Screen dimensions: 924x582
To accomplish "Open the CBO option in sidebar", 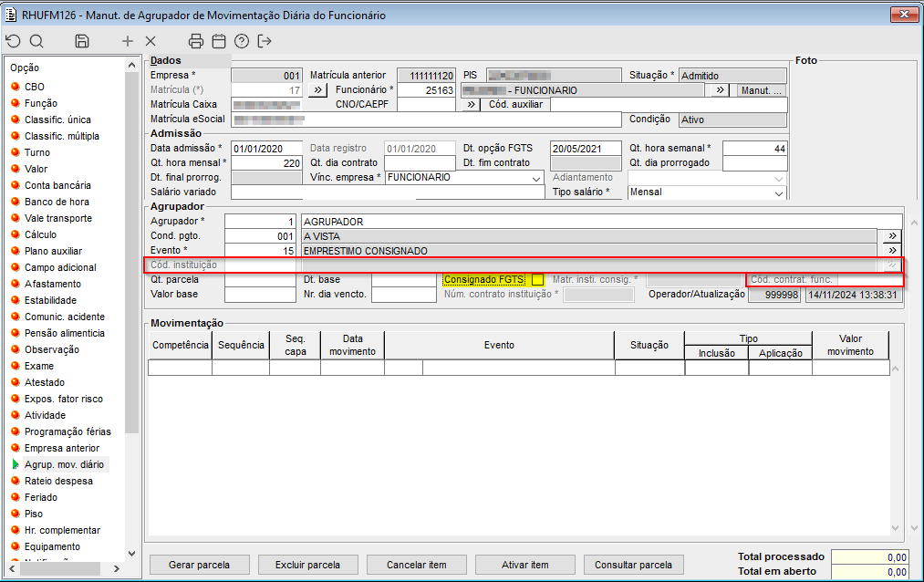I will [x=34, y=87].
